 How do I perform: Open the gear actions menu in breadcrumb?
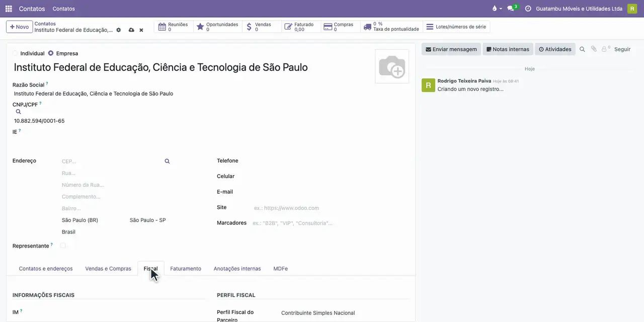click(x=119, y=30)
